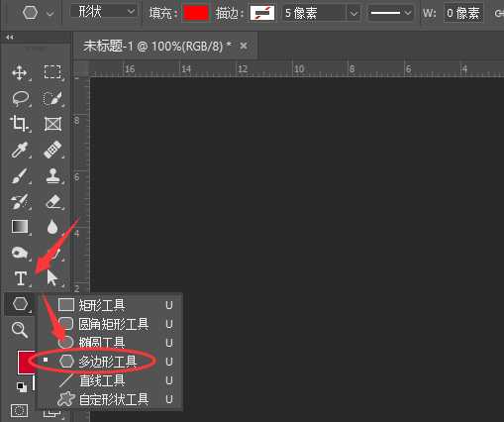Select the Eyedropper tool
Screen dimensions: 504x422
tap(20, 150)
